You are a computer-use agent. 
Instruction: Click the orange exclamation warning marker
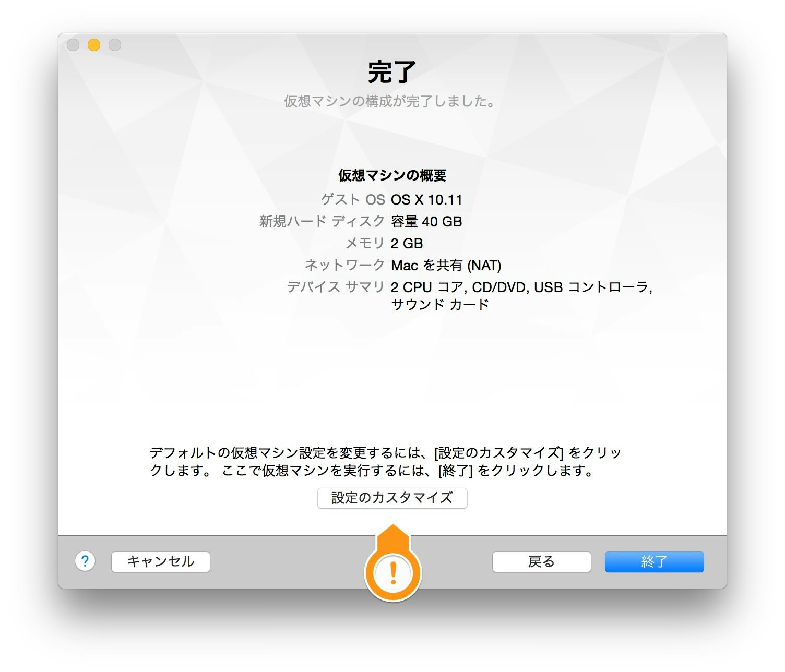click(392, 572)
